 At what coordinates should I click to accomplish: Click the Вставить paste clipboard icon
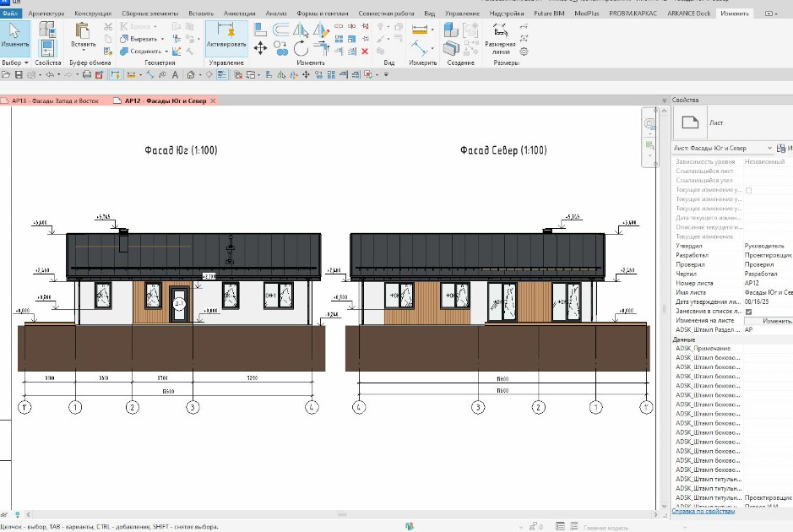pos(83,30)
